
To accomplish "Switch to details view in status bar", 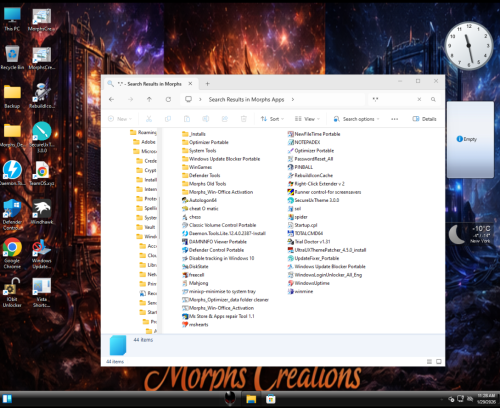I will pos(429,362).
